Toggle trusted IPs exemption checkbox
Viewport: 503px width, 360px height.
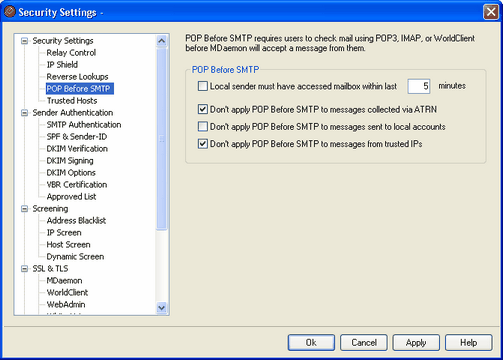pos(203,144)
